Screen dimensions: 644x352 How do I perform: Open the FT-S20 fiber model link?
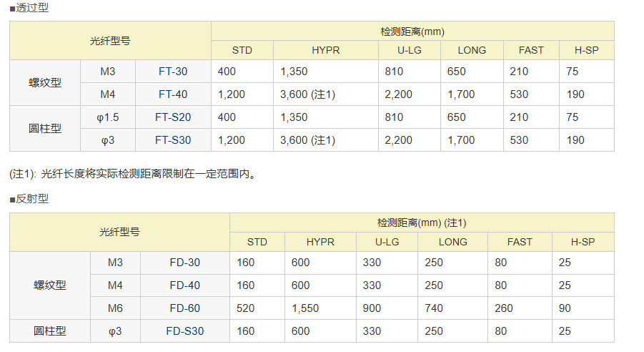[173, 117]
